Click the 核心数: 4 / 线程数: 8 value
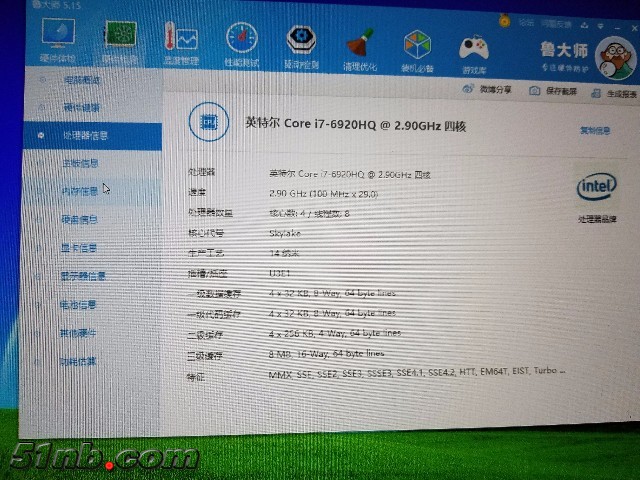 [x=309, y=213]
